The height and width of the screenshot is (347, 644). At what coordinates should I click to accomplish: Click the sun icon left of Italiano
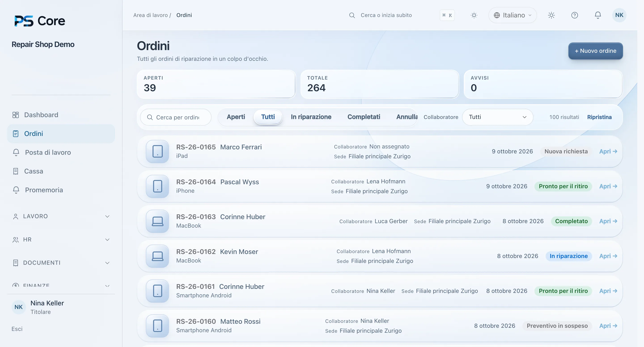tap(474, 15)
